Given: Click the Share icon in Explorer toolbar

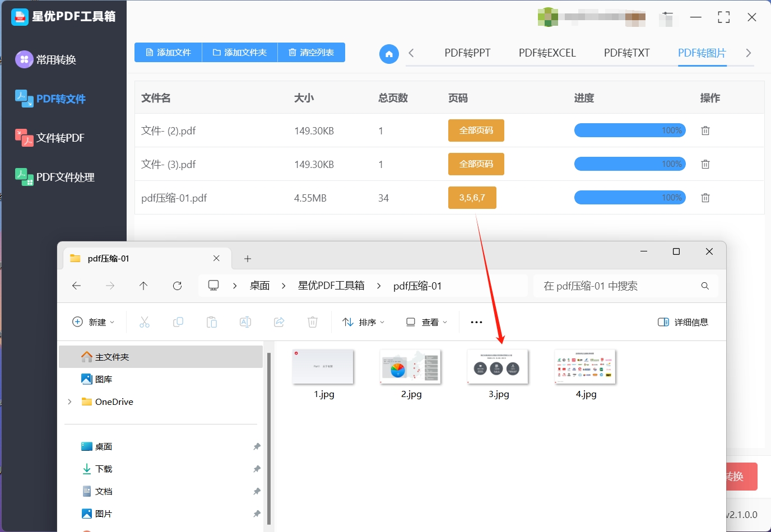Looking at the screenshot, I should (279, 322).
